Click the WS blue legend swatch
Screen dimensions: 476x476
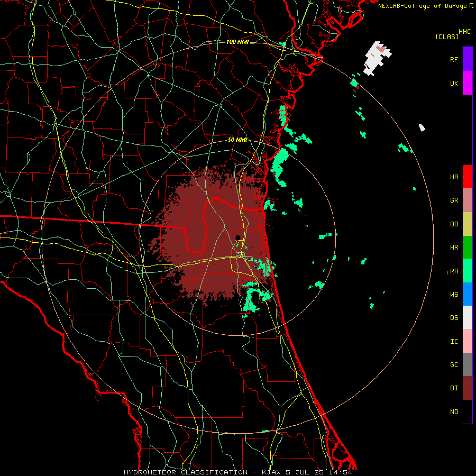click(467, 294)
